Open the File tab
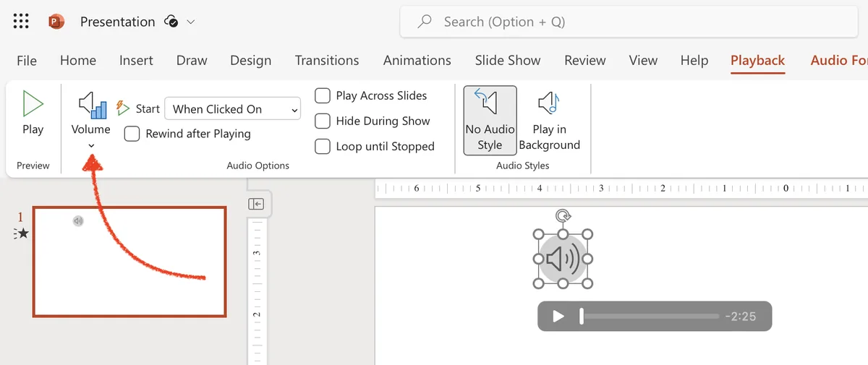 tap(27, 60)
